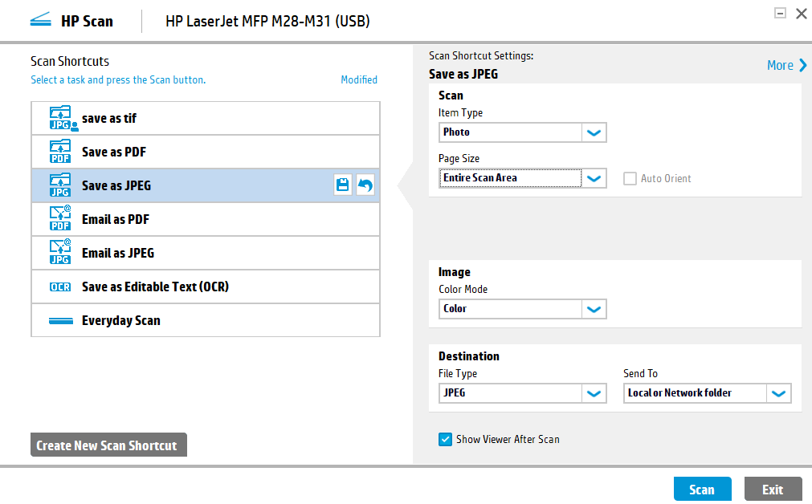This screenshot has height=504, width=812.
Task: Revert changes to the Save as JPEG shortcut
Action: pyautogui.click(x=365, y=185)
